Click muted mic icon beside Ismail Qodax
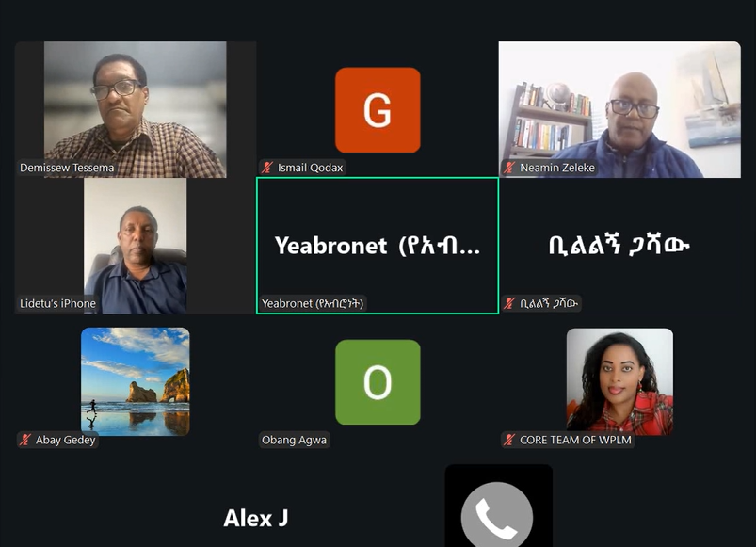 267,168
